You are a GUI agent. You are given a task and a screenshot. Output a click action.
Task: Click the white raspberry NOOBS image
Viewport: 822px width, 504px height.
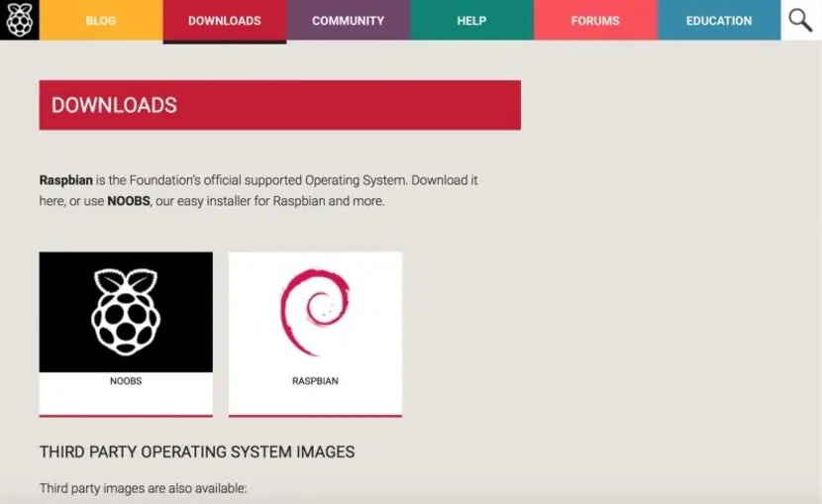click(x=126, y=312)
